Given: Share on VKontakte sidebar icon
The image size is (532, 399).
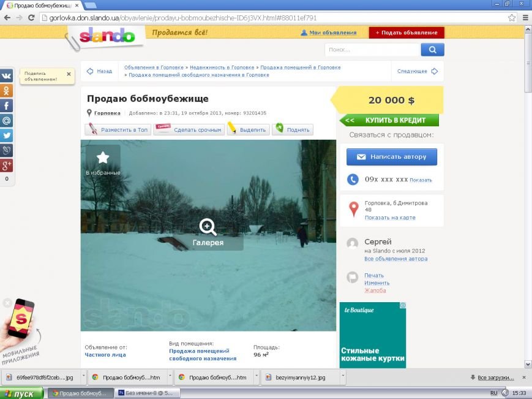Looking at the screenshot, I should coord(7,75).
